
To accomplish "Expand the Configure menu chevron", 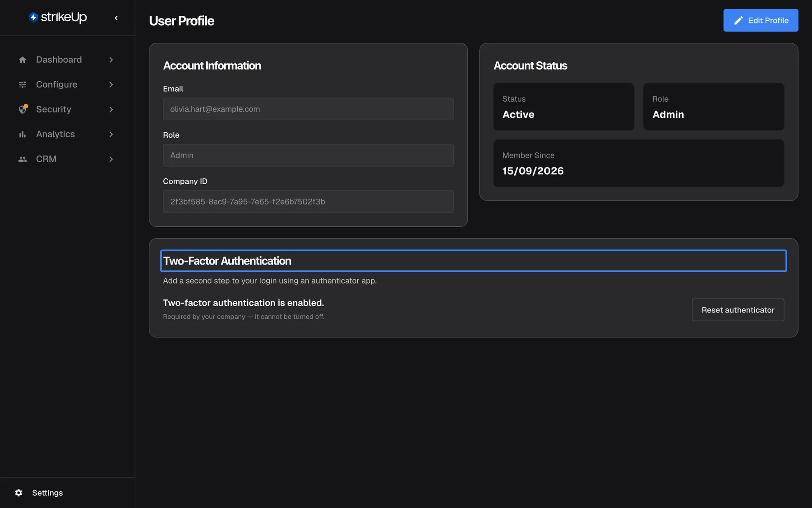I will (111, 84).
